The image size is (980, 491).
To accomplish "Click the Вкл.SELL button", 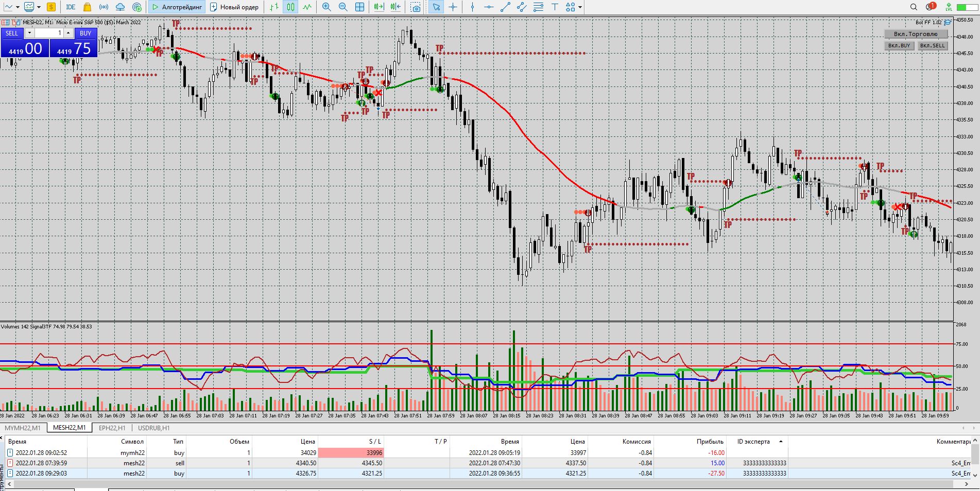I will tap(933, 45).
